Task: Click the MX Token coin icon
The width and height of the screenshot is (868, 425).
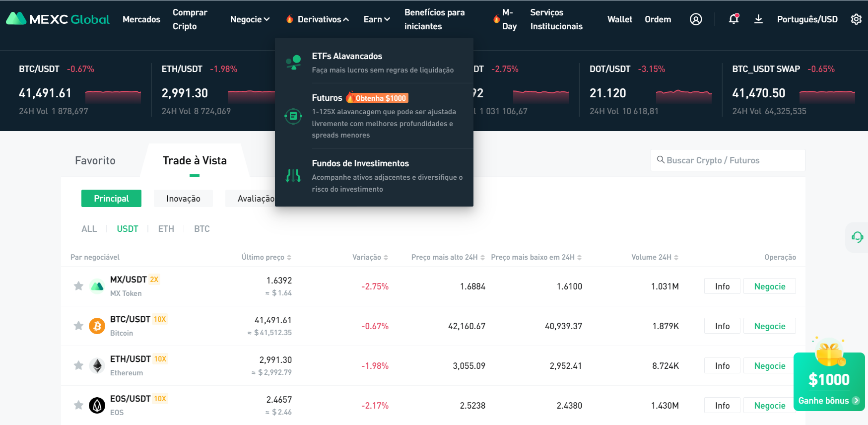Action: coord(97,286)
